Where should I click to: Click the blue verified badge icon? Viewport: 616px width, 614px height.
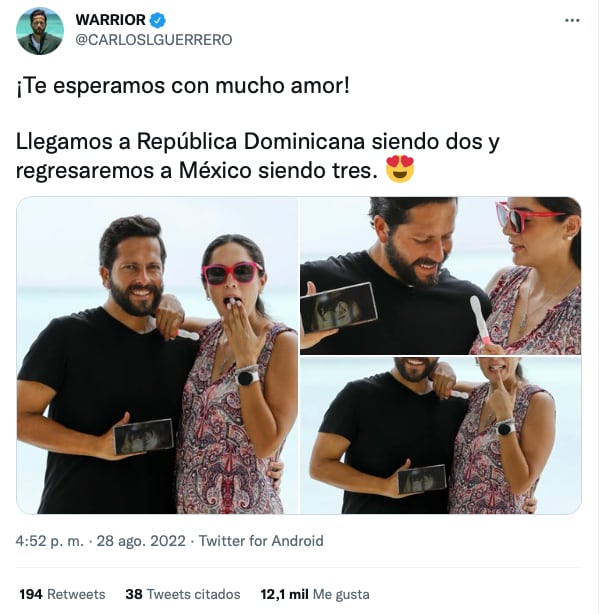click(x=158, y=20)
